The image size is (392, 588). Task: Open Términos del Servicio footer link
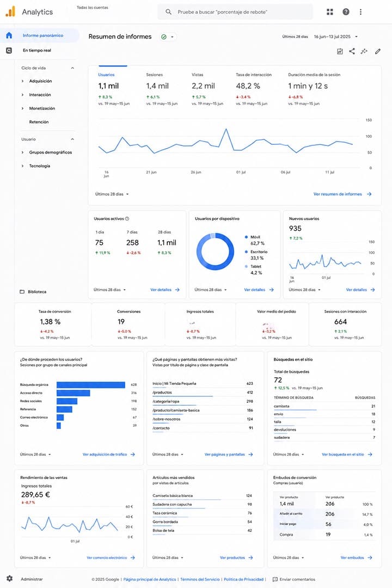tap(200, 579)
